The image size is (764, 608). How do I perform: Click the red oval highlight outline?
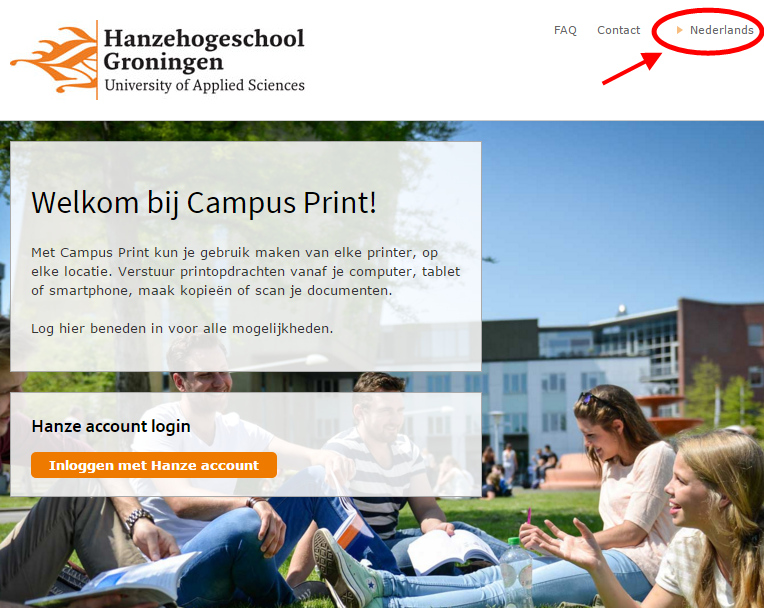coord(707,31)
